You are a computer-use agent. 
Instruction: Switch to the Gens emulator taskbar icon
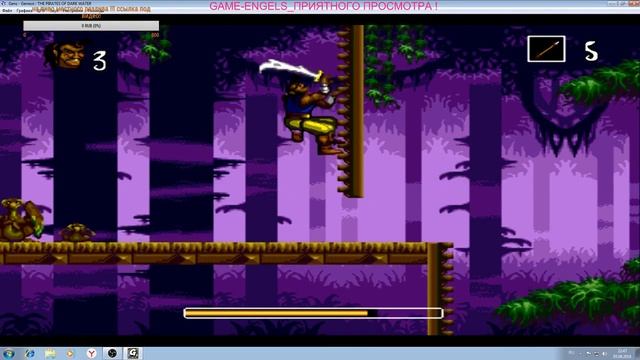tap(133, 353)
